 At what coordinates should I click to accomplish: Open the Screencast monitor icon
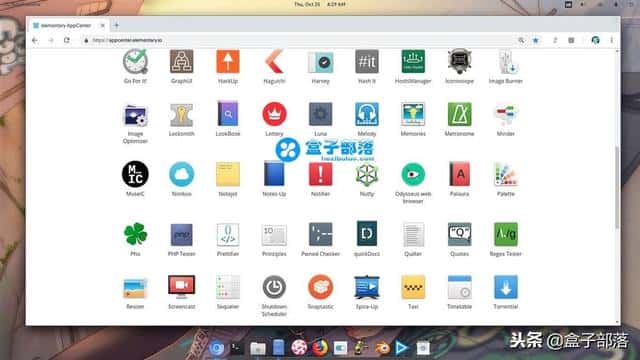[x=182, y=287]
